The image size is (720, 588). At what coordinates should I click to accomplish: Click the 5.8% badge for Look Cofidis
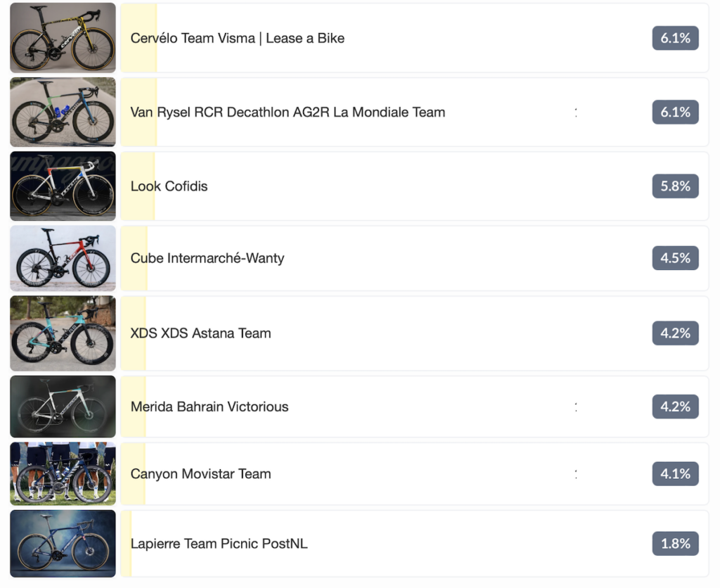pos(676,186)
